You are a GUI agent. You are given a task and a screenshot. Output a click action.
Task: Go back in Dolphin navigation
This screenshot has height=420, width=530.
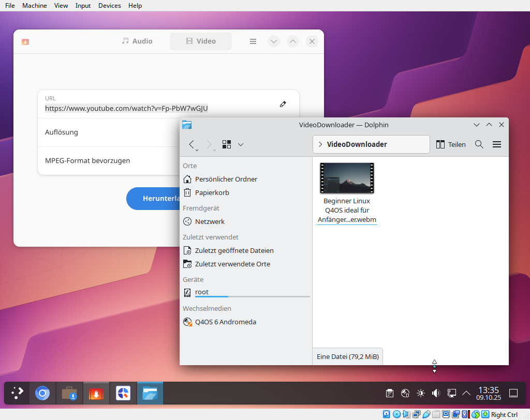(x=192, y=144)
